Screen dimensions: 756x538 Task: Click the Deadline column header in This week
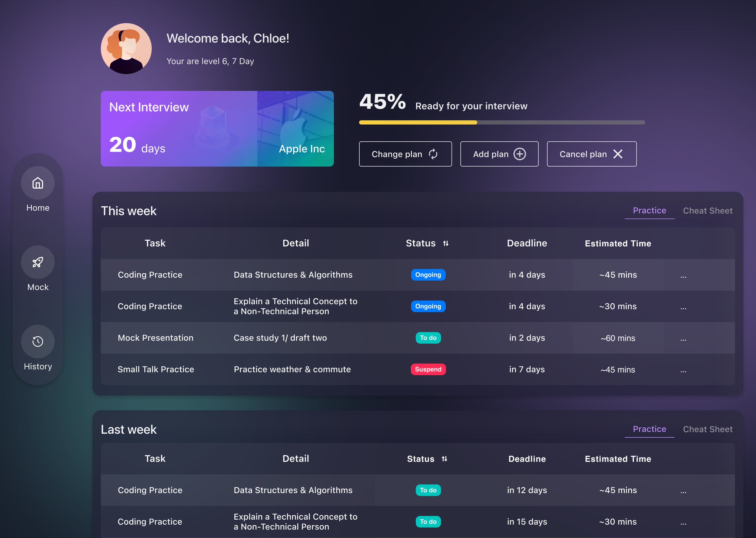[527, 243]
